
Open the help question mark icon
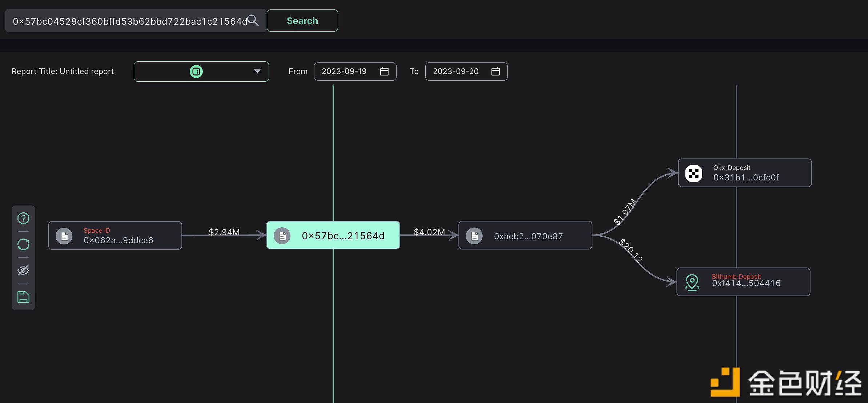coord(23,218)
